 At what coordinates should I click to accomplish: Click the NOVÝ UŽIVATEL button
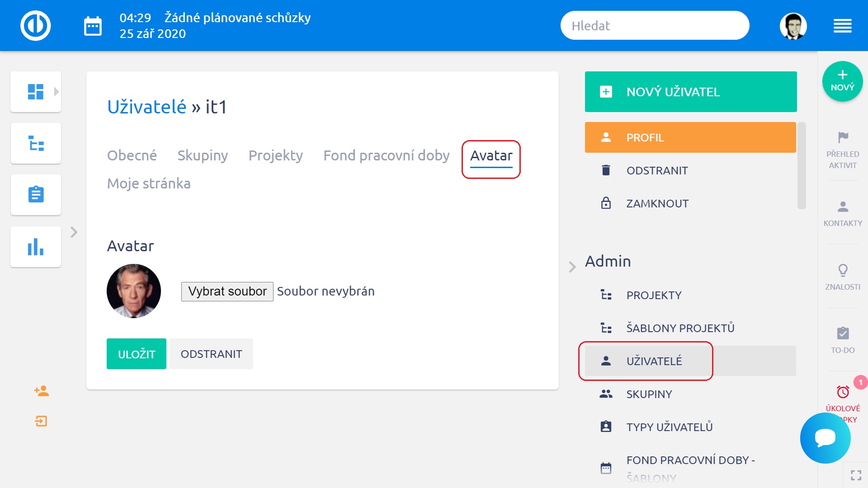pyautogui.click(x=690, y=92)
